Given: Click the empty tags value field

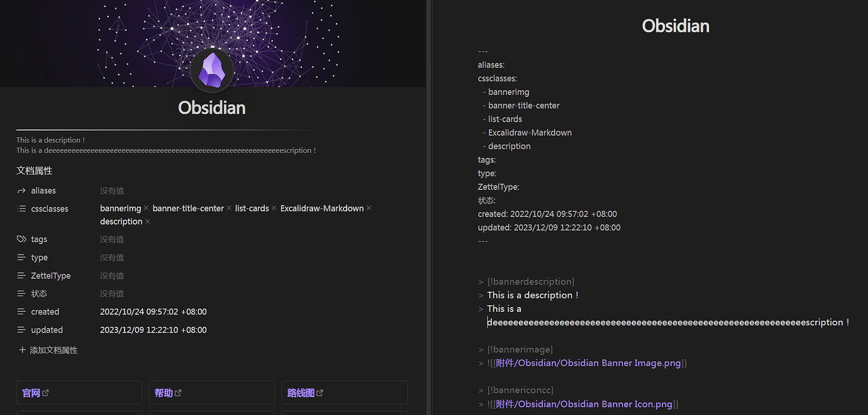Looking at the screenshot, I should [x=112, y=239].
